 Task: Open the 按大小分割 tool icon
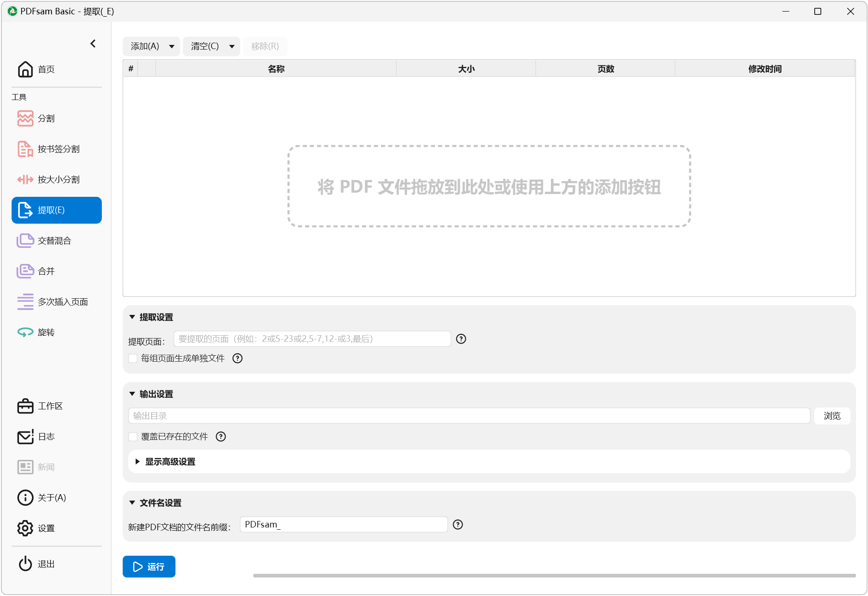point(25,180)
